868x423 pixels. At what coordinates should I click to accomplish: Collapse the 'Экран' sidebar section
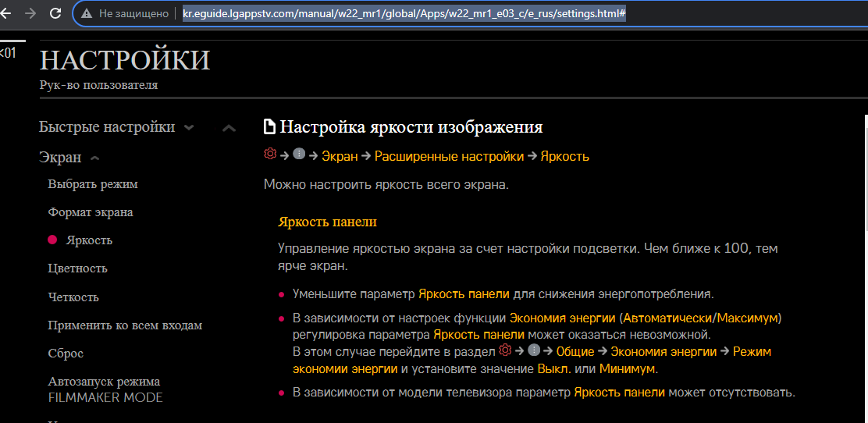coord(95,158)
